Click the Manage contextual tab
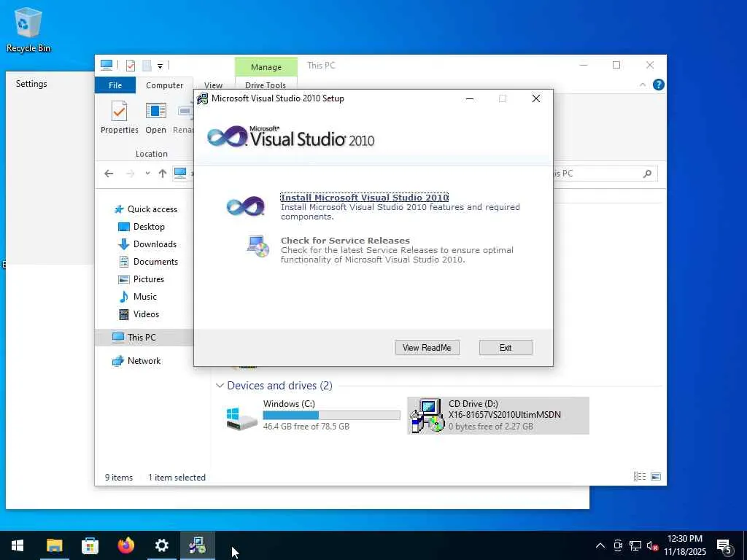The height and width of the screenshot is (560, 747). (x=266, y=66)
